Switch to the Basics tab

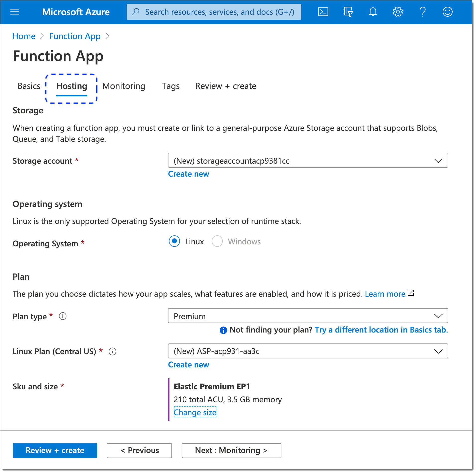[x=29, y=86]
